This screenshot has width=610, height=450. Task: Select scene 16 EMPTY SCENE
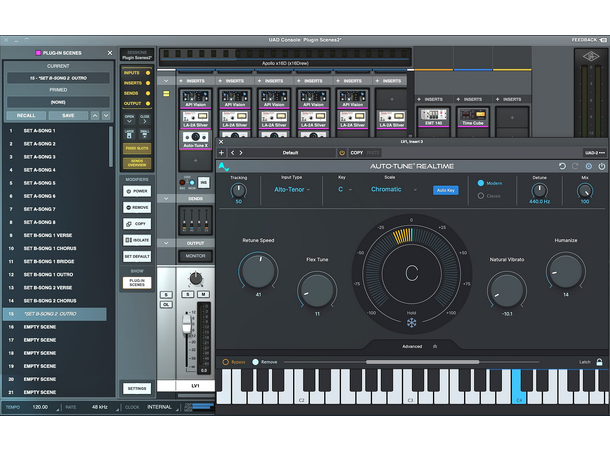click(56, 327)
